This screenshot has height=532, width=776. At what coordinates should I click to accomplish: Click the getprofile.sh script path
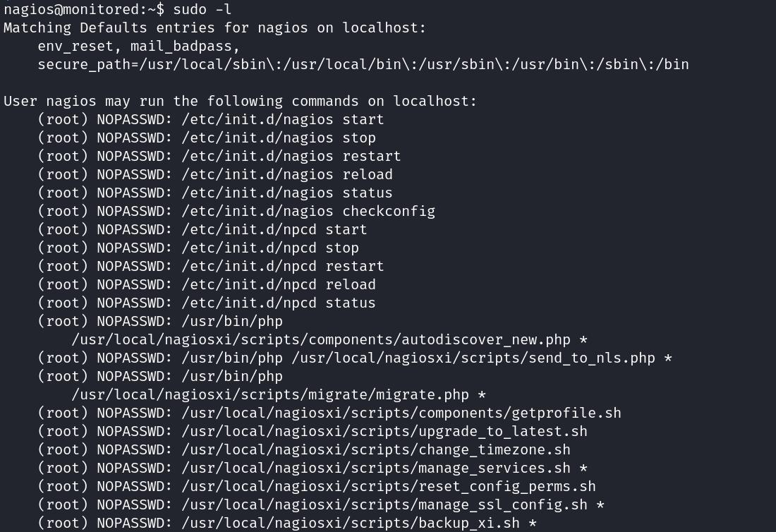point(401,413)
